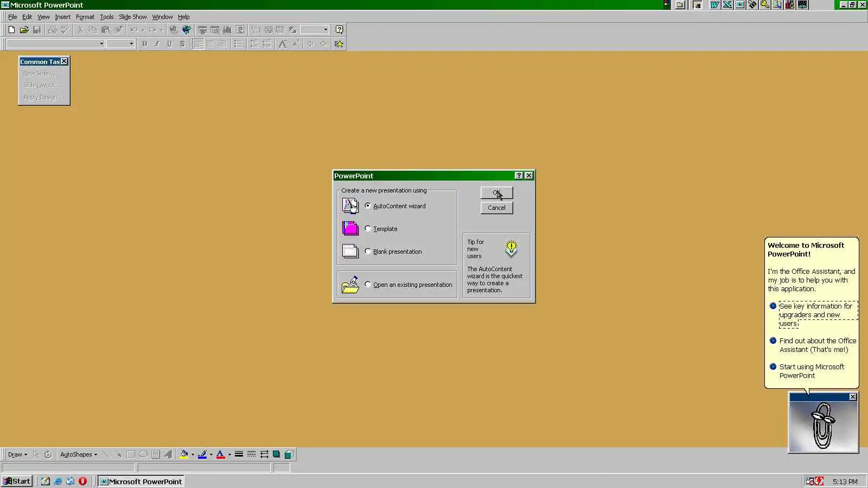The image size is (868, 488).
Task: Click the Select Objects arrow tool
Action: [x=36, y=454]
